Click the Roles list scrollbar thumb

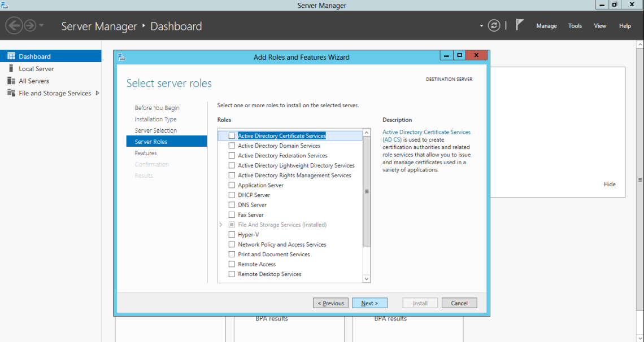click(x=367, y=191)
